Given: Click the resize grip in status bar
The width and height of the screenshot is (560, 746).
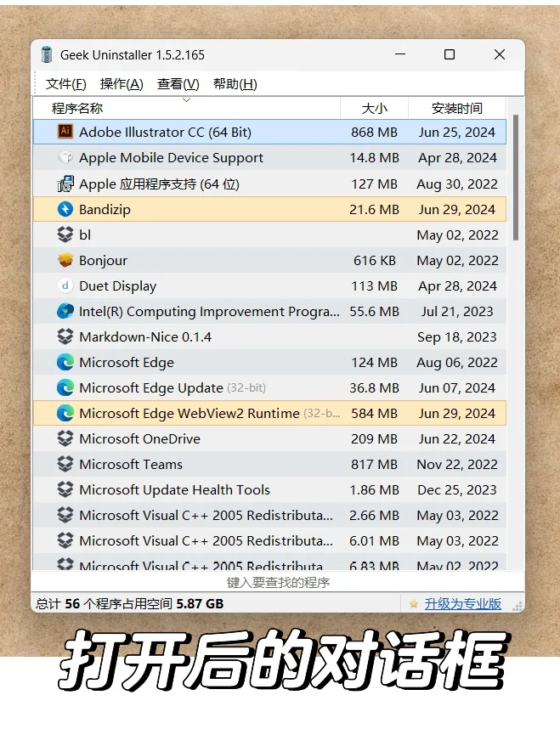Looking at the screenshot, I should [x=518, y=606].
